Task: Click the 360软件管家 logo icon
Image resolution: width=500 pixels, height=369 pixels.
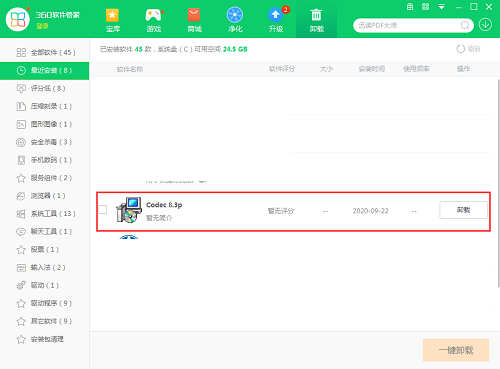Action: click(x=18, y=19)
